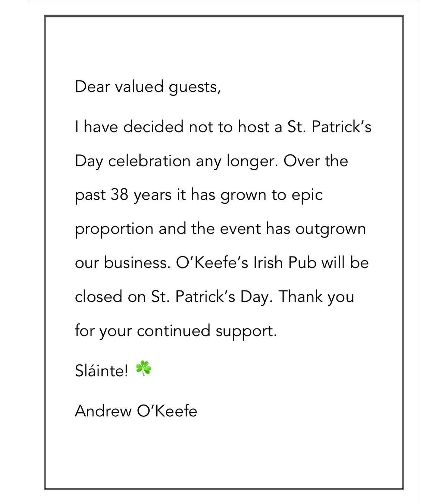Screen dimensions: 448x503
Task: Click the phrase 'our business'
Action: pyautogui.click(x=122, y=263)
